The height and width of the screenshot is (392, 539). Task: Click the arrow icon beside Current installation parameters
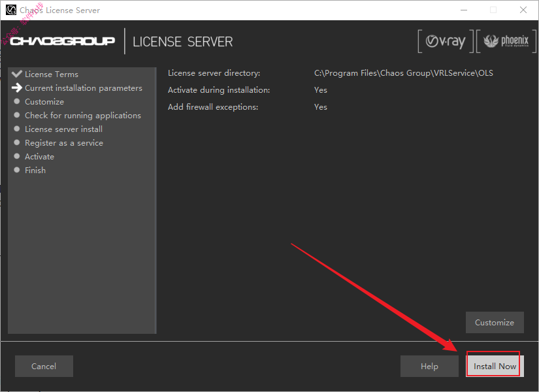[16, 88]
